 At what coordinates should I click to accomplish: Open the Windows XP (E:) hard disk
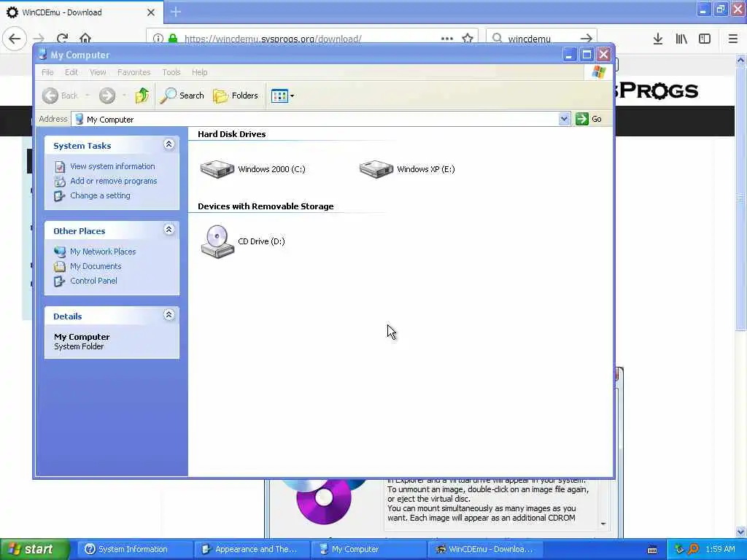(x=407, y=169)
